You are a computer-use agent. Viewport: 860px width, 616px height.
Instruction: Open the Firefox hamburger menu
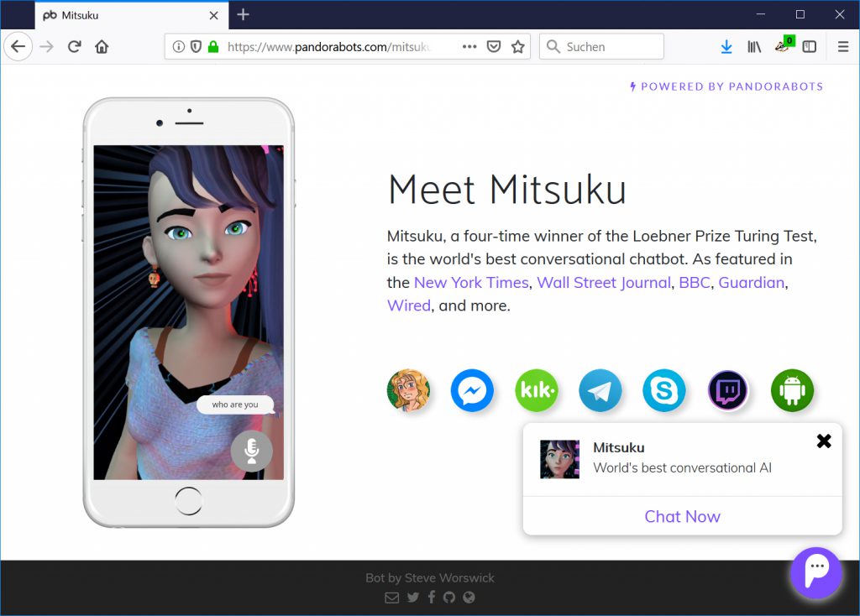(843, 47)
